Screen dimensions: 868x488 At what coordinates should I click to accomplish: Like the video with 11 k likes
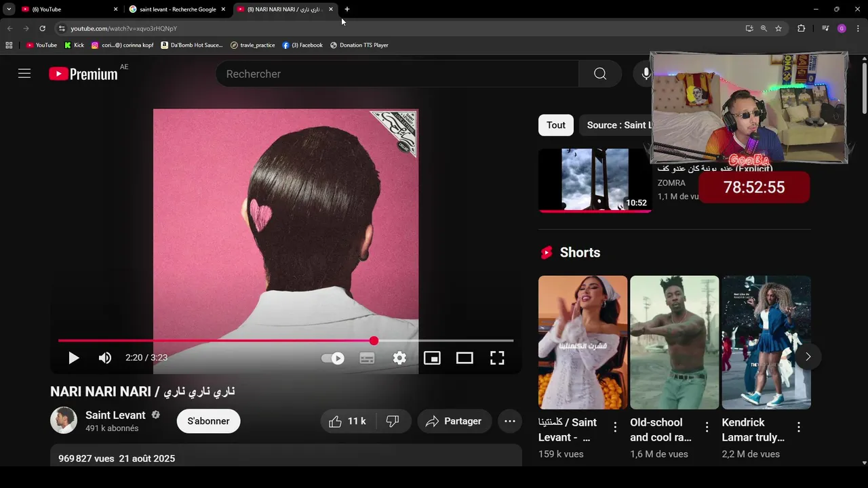pyautogui.click(x=348, y=421)
